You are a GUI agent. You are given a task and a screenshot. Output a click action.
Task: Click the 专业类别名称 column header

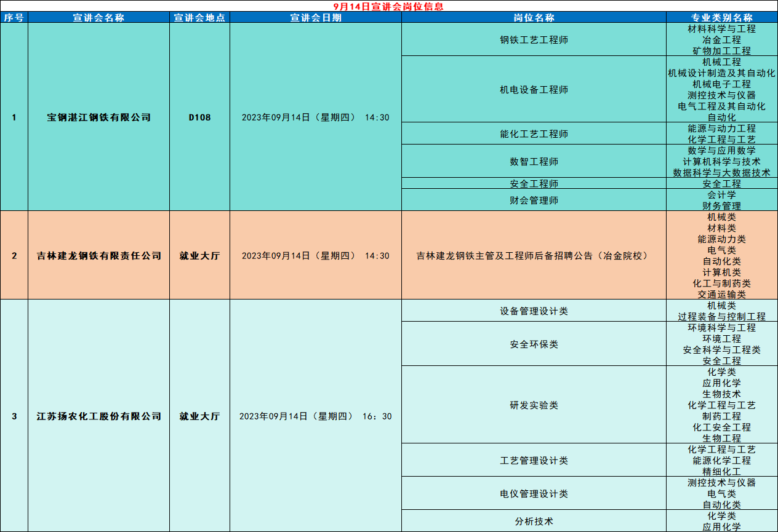721,18
